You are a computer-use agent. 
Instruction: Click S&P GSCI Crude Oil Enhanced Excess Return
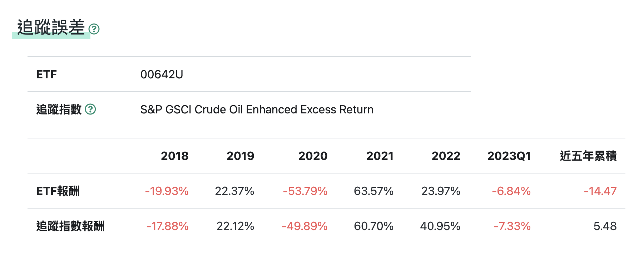(x=257, y=109)
